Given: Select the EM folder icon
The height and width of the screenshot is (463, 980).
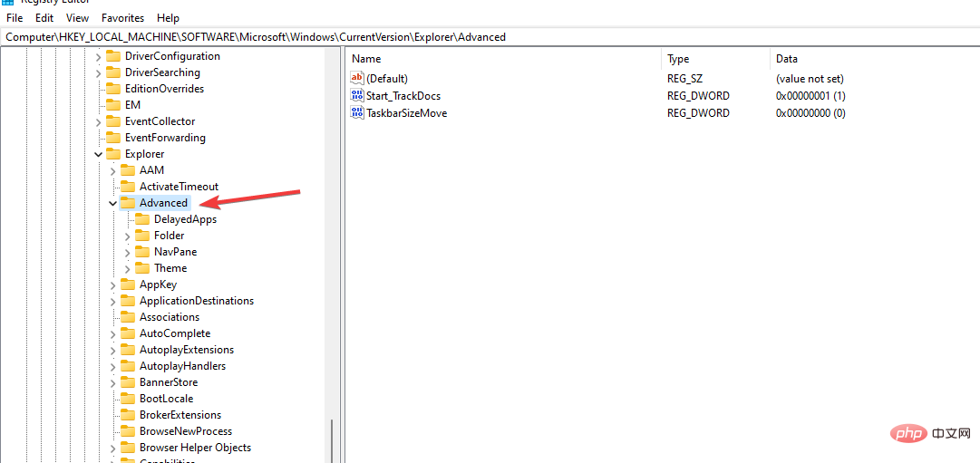Looking at the screenshot, I should pos(113,105).
